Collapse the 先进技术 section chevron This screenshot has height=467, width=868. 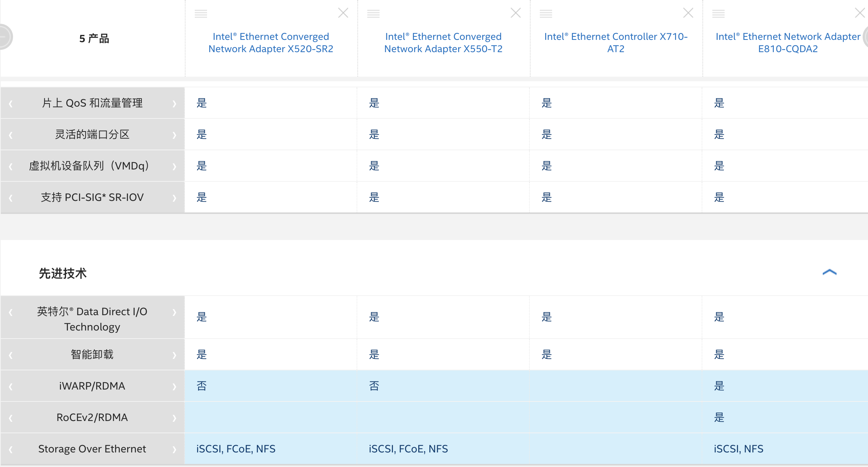point(829,272)
